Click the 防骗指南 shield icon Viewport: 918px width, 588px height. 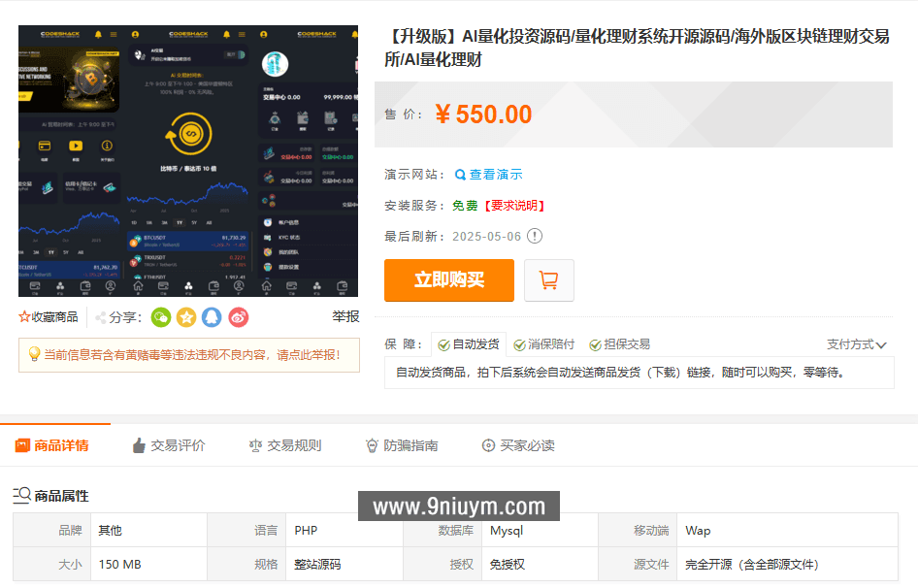tap(372, 445)
